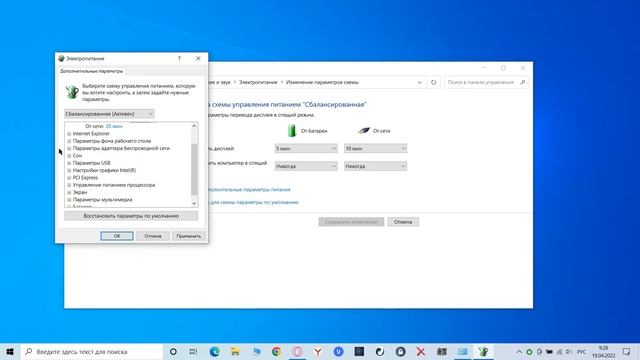640x360 pixels.
Task: Click scroll down arrow in settings tree
Action: [x=194, y=203]
